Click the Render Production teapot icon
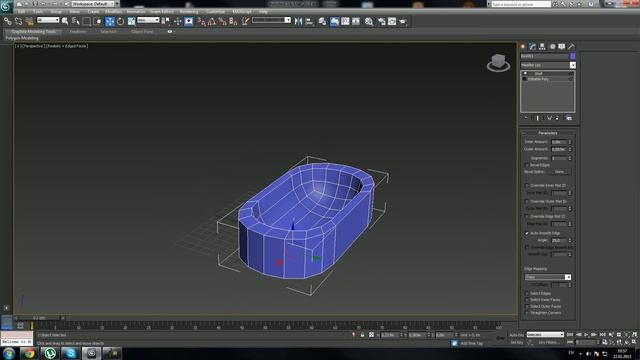This screenshot has width=640, height=360. pyautogui.click(x=403, y=21)
